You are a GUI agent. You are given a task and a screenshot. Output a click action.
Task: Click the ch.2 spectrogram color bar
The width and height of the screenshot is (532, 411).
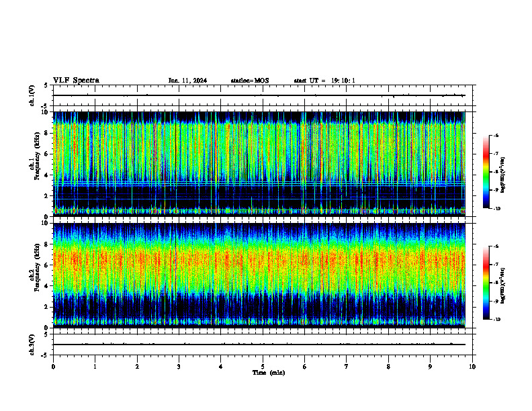[x=486, y=283]
